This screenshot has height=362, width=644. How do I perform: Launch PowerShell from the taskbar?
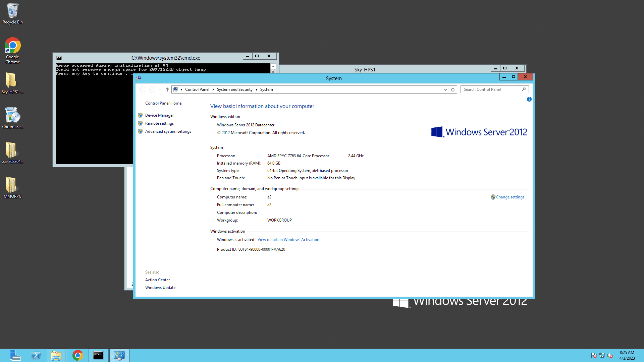[36, 355]
